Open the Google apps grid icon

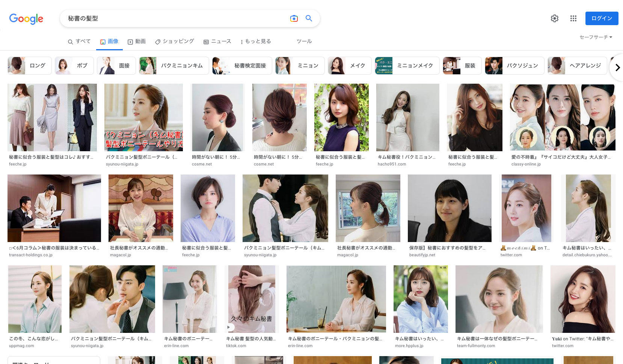pos(573,18)
